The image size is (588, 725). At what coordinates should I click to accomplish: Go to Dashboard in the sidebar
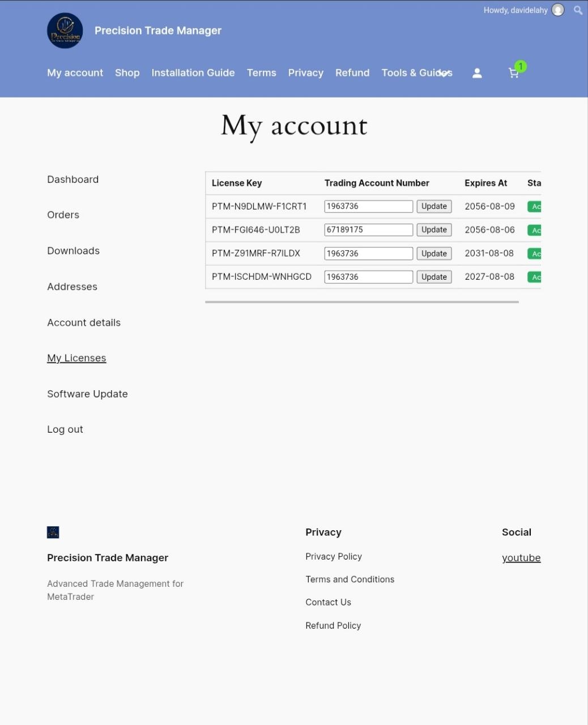click(73, 180)
